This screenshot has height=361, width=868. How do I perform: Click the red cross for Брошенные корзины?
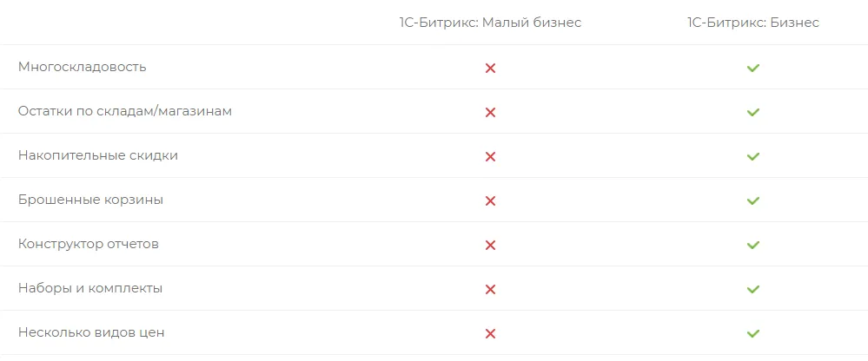pos(490,200)
